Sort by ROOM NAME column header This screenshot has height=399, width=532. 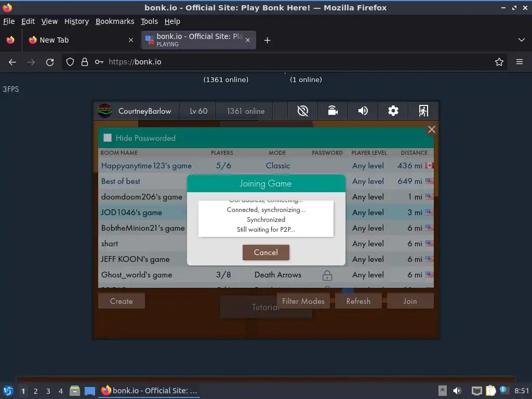[119, 153]
